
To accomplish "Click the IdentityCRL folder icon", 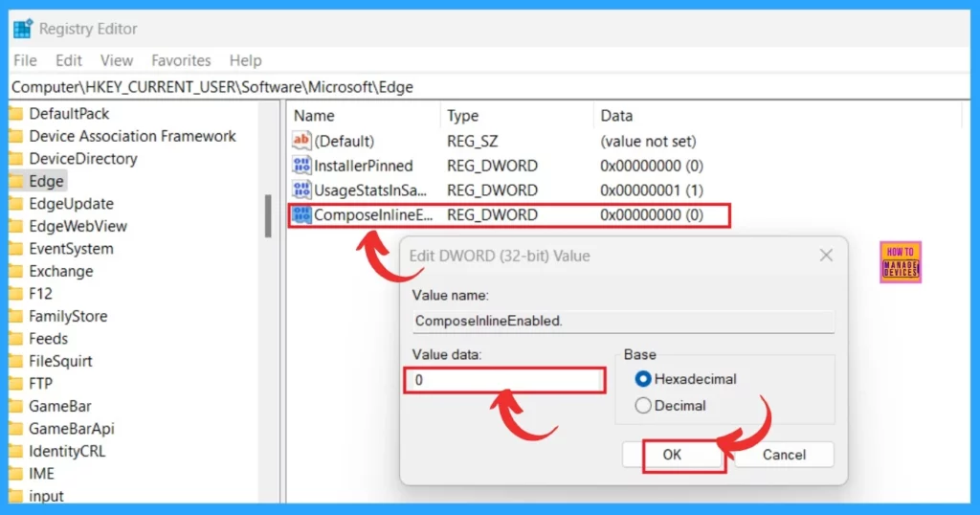I will 15,451.
